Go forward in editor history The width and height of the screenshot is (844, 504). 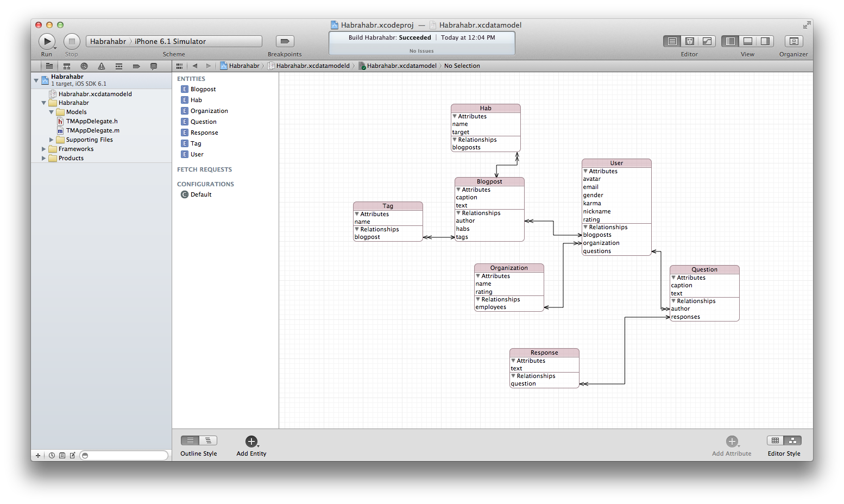tap(209, 66)
